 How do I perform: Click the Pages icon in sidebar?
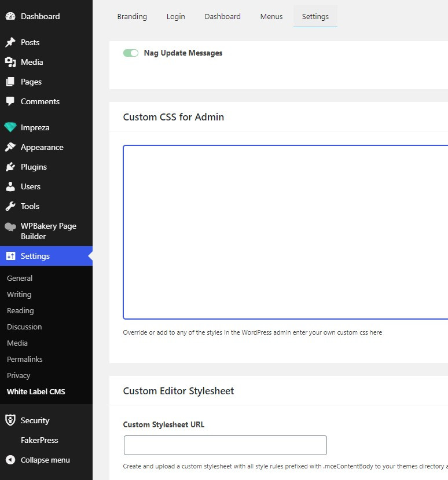click(10, 82)
